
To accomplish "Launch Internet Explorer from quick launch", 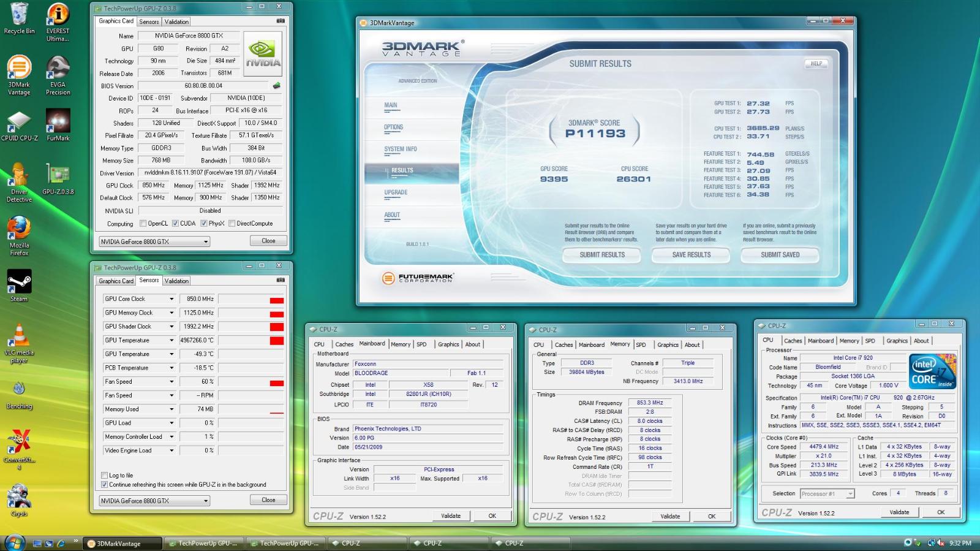I will pos(61,543).
